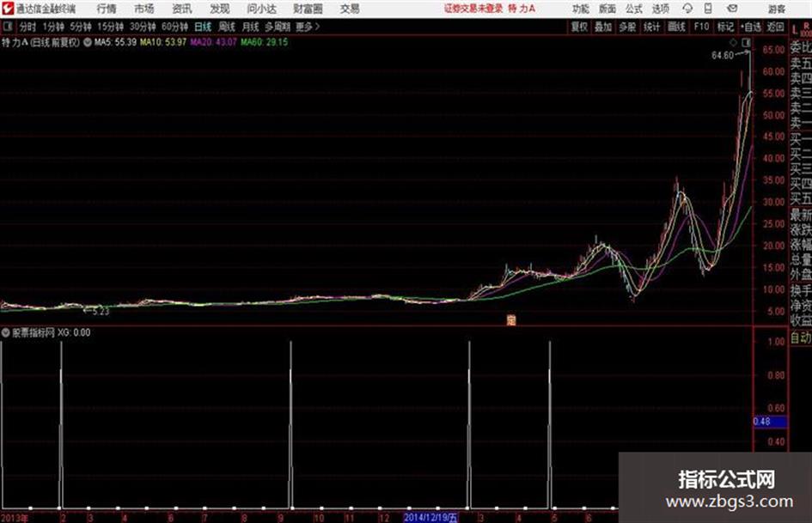Screen dimensions: 812x523
Task: Open the 多周期 multi-period view
Action: (x=278, y=27)
